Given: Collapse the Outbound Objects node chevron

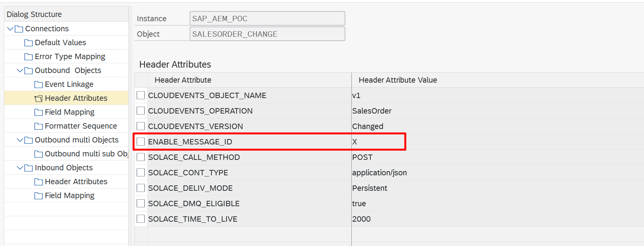Looking at the screenshot, I should [x=20, y=70].
